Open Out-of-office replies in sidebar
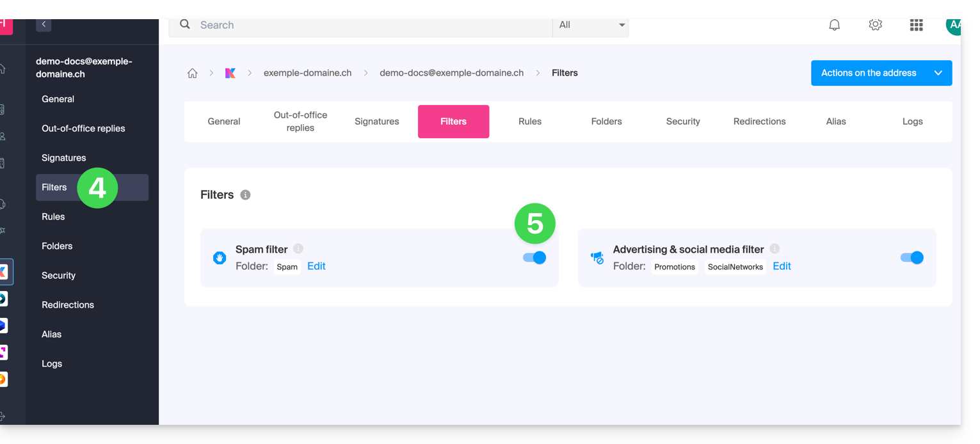Screen dimensions: 980x444 (92, 129)
